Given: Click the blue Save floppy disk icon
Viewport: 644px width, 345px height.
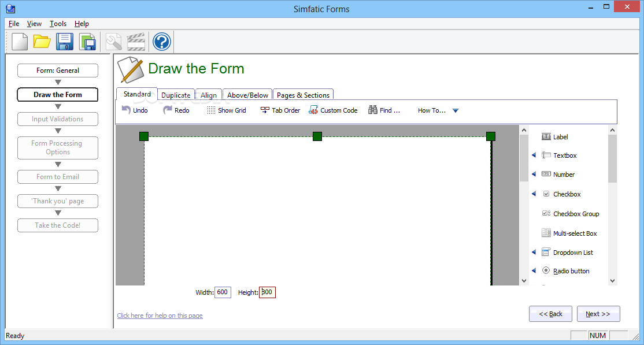Looking at the screenshot, I should tap(65, 42).
